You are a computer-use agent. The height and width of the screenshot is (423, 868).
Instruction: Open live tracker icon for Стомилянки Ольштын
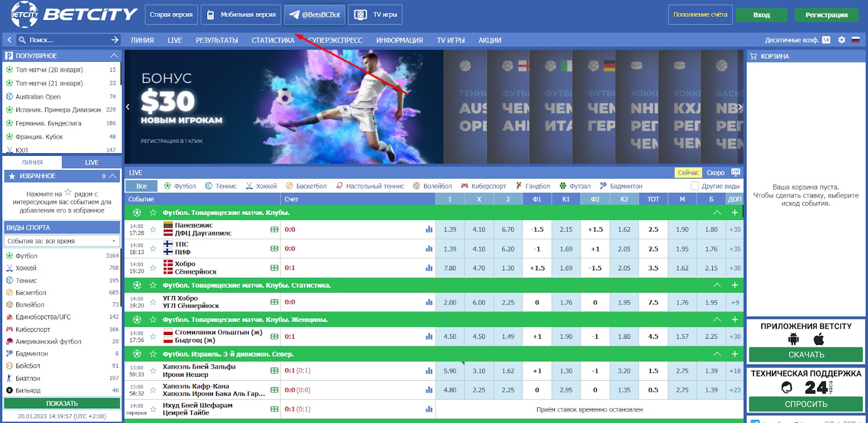point(275,337)
